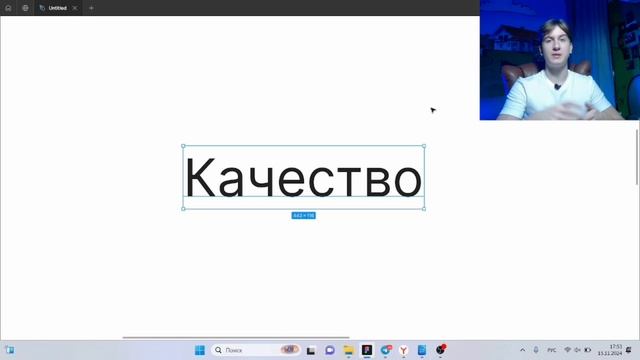Click the blue dimensions label below the text box

[x=303, y=215]
